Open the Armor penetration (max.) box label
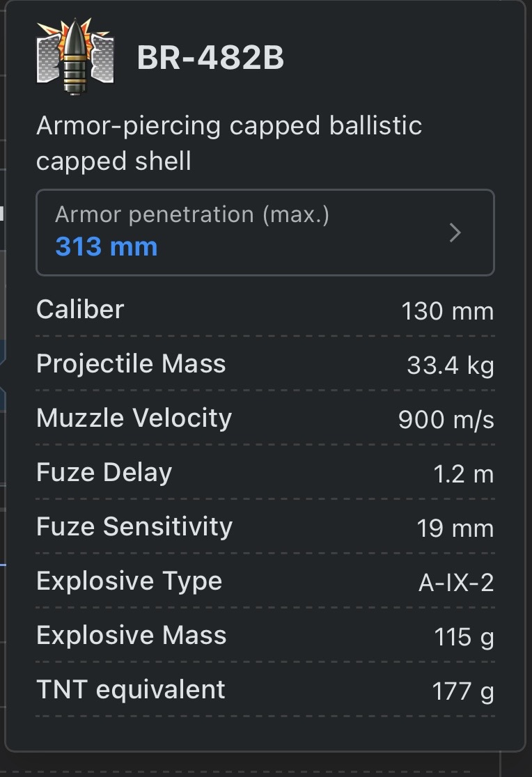 pyautogui.click(x=191, y=214)
